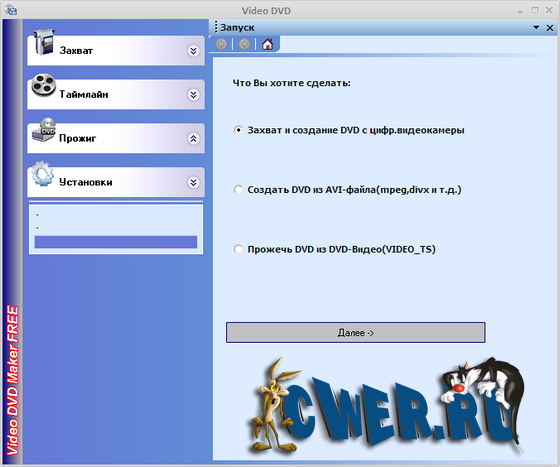560x467 pixels.
Task: Click the dotted grip handle left of Запуск
Action: pos(216,27)
